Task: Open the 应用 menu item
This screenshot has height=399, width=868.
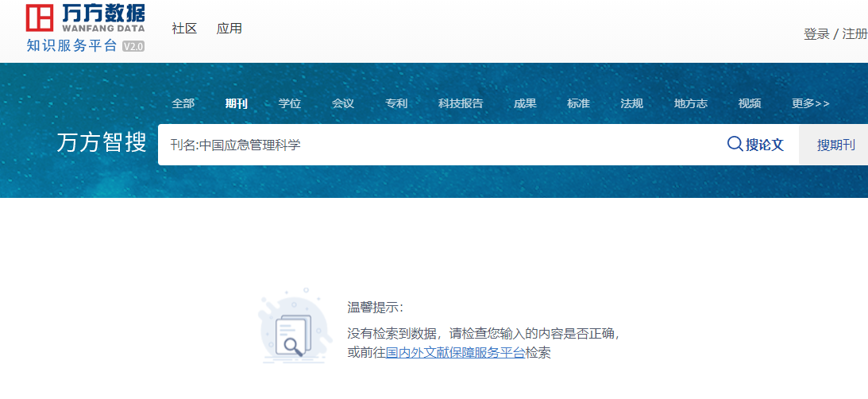Action: 230,29
